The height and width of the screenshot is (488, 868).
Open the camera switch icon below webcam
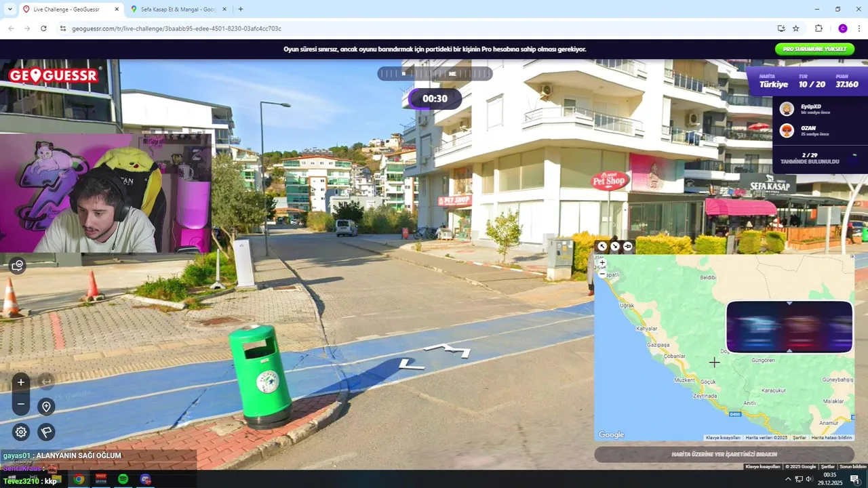18,265
